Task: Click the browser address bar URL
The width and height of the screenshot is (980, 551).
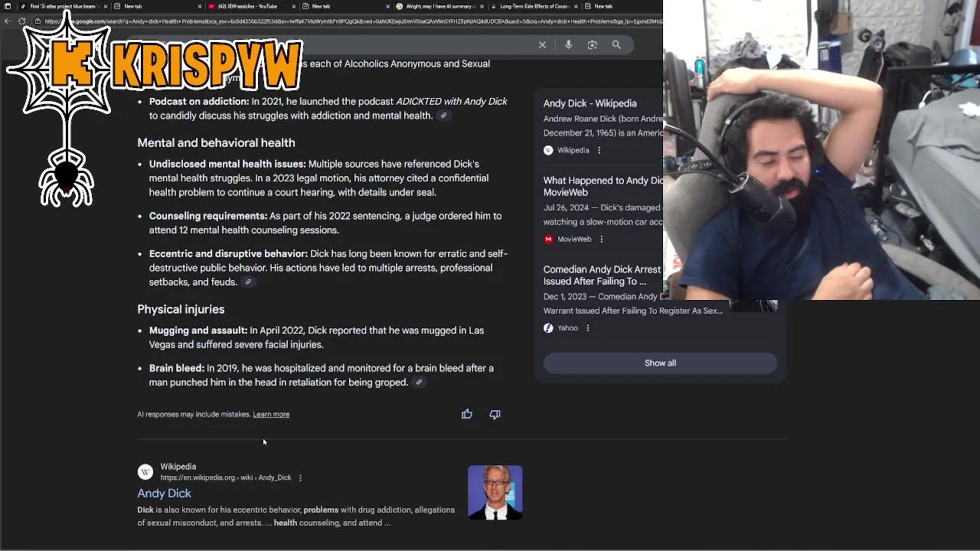Action: click(352, 21)
